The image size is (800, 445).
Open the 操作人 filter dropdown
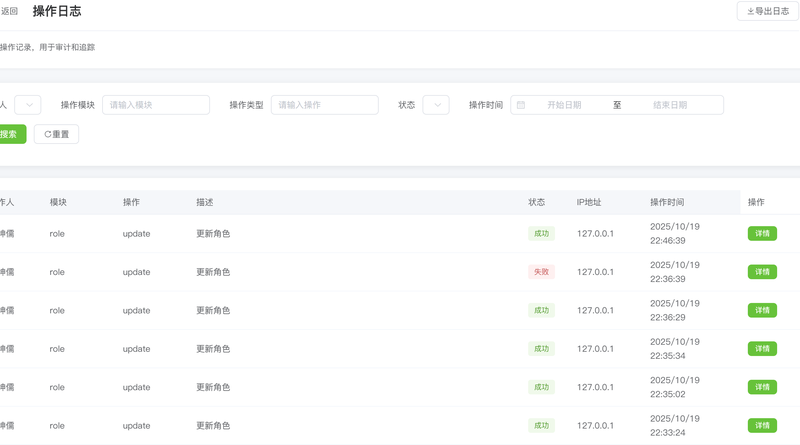pos(28,105)
